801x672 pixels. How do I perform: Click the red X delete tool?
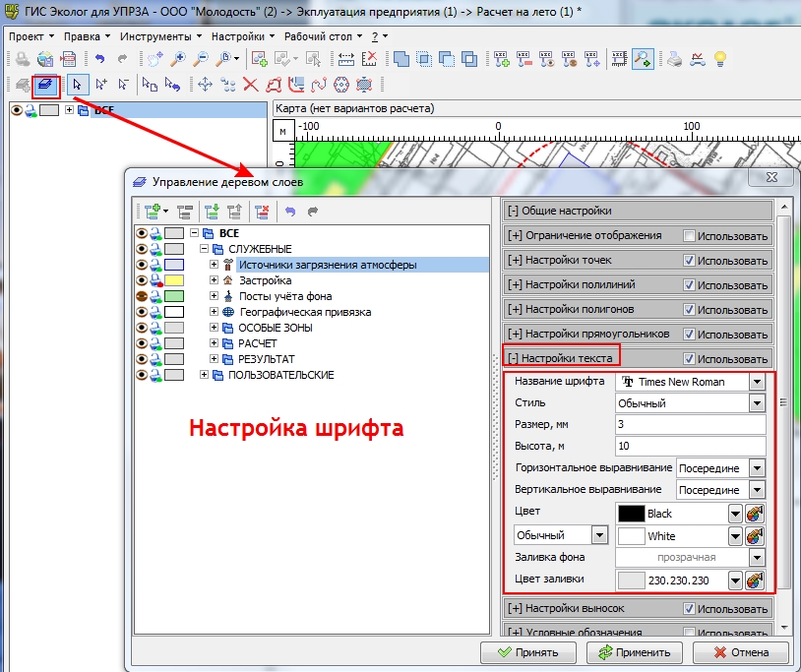coord(251,85)
